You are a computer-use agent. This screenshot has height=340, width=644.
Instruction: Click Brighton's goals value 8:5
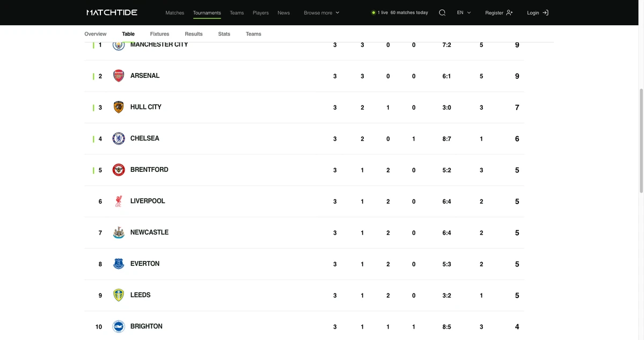coord(447,327)
